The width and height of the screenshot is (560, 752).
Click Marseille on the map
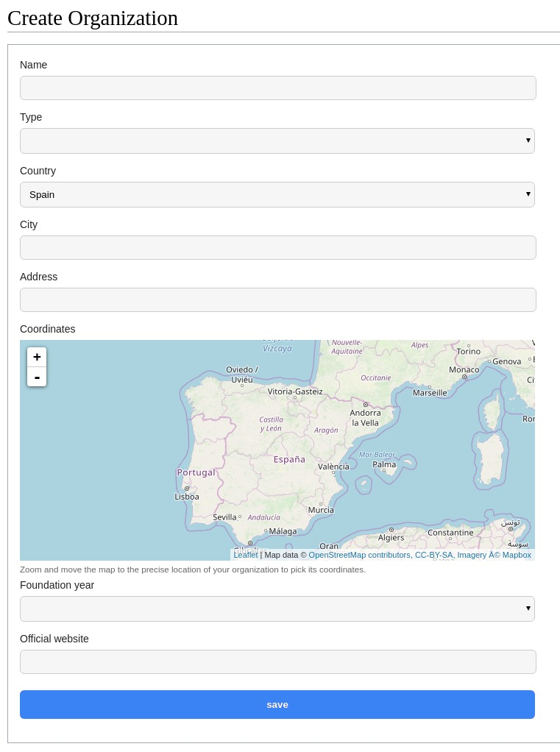(x=430, y=393)
